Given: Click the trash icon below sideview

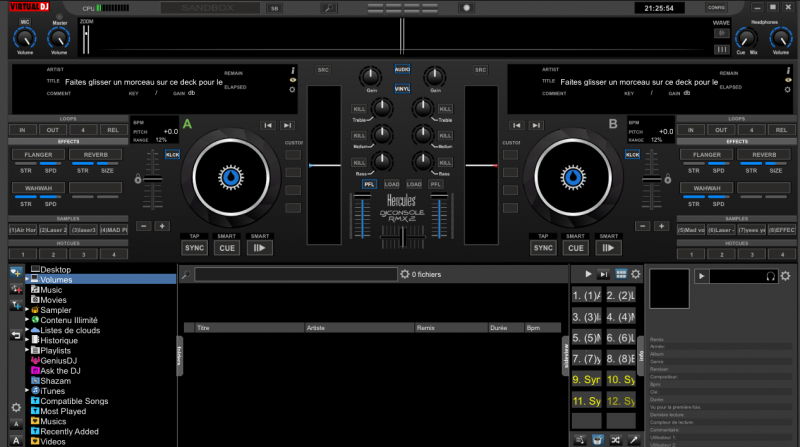Looking at the screenshot, I should [598, 440].
